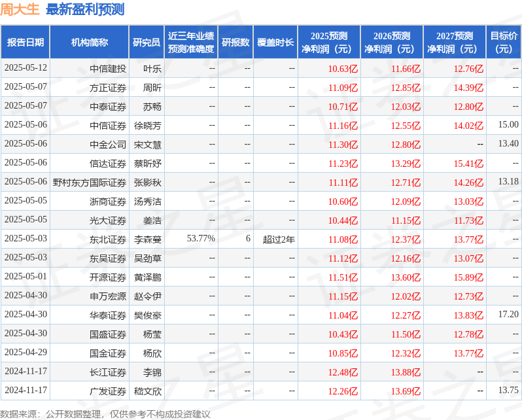The width and height of the screenshot is (522, 420).
Task: Click the 13.75 target price
Action: 508,391
